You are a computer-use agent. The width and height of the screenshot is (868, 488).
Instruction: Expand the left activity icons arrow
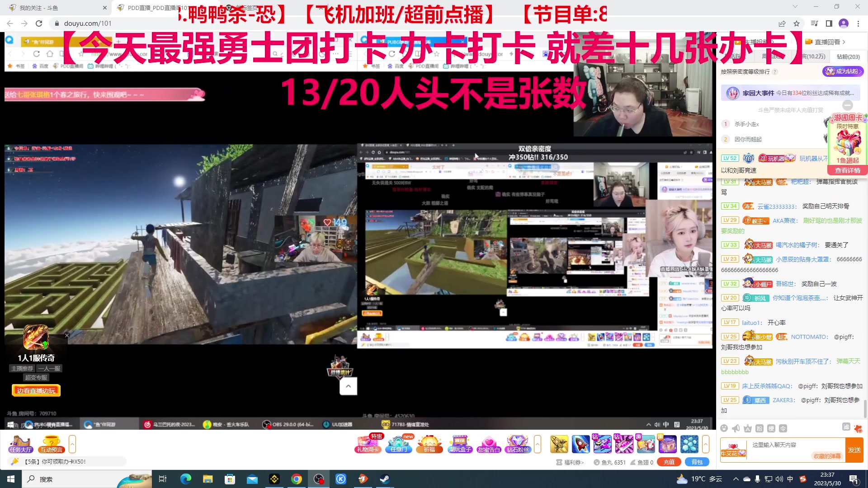coord(72,444)
